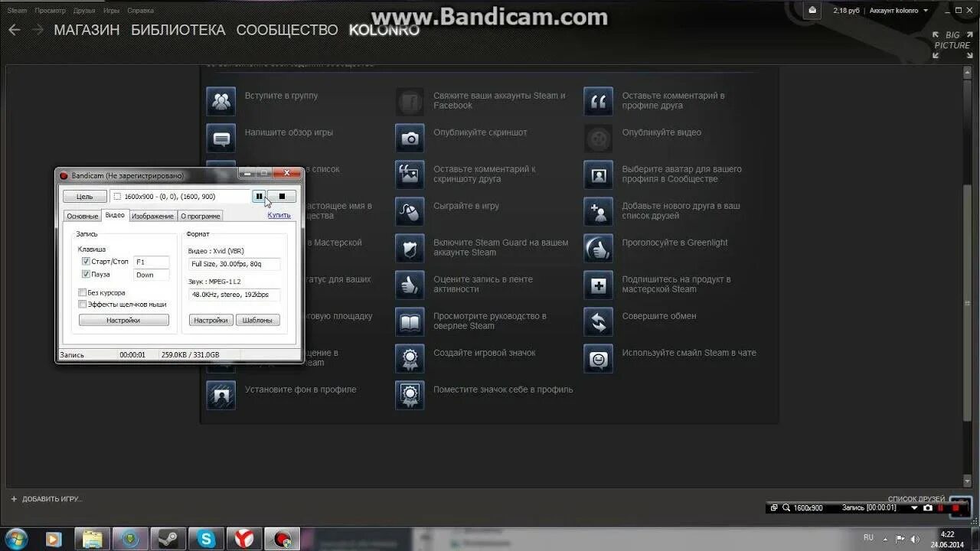Open Skype from the taskbar

[207, 539]
